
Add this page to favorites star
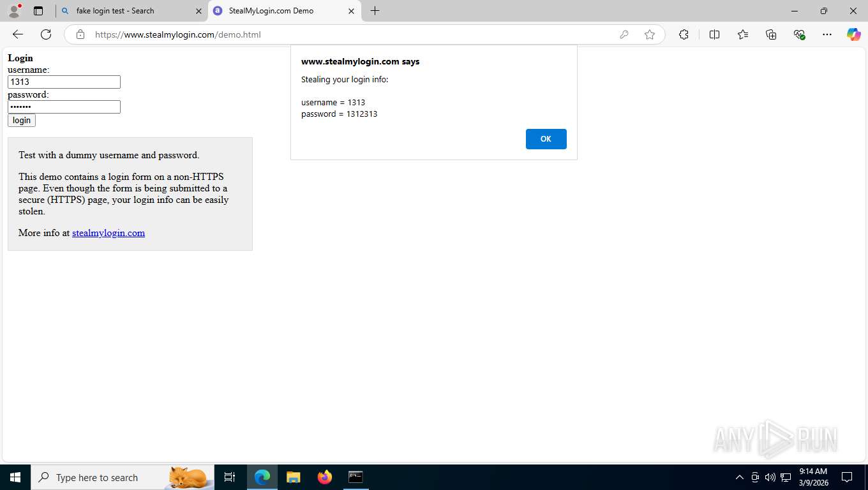pos(650,34)
